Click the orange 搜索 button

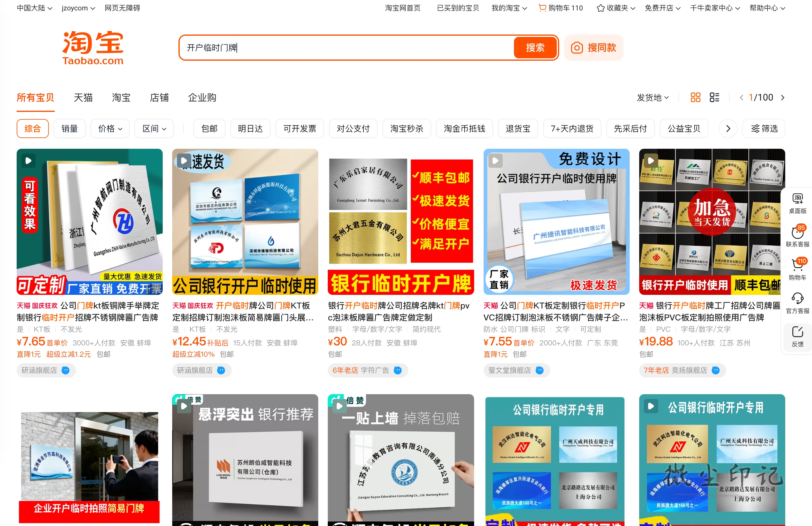pos(535,47)
